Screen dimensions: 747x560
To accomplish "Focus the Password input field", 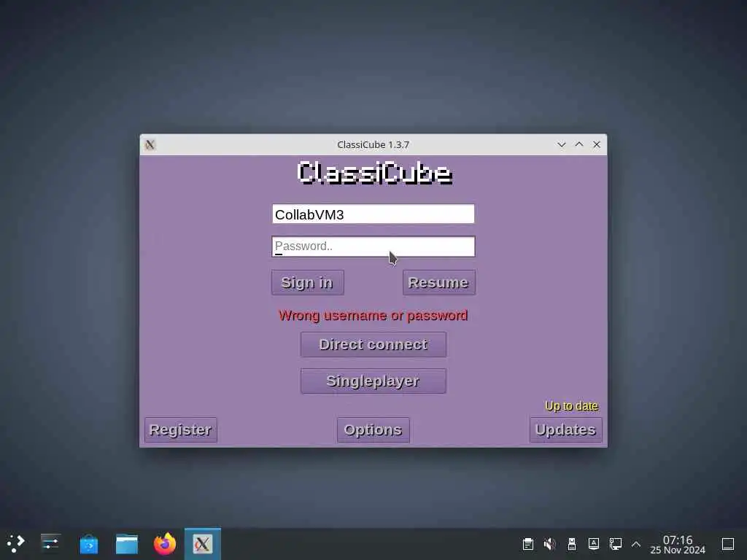I will [x=373, y=246].
